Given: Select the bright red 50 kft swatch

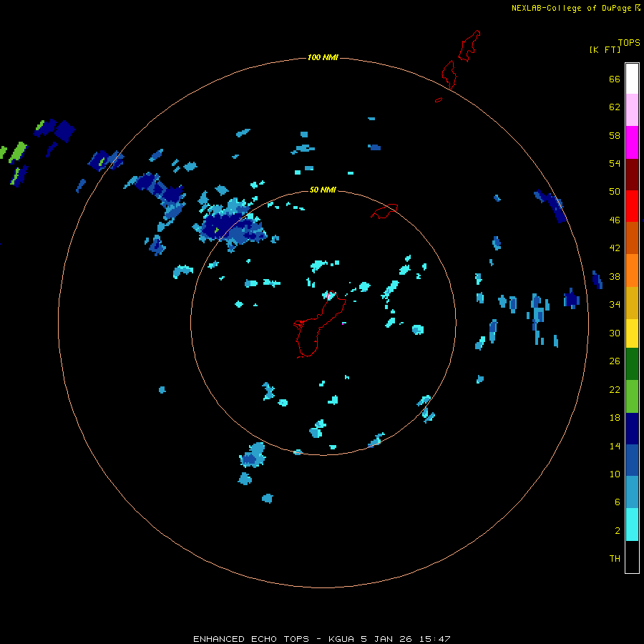Looking at the screenshot, I should tap(632, 206).
